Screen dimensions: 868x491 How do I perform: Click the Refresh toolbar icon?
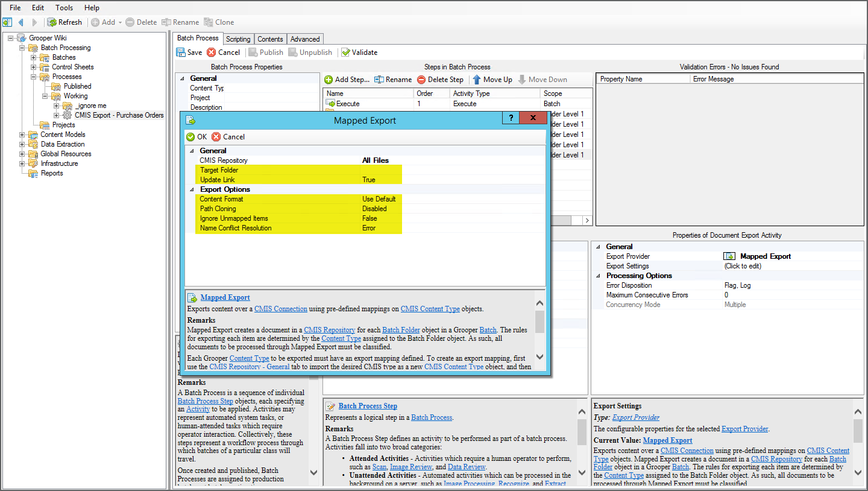[52, 22]
